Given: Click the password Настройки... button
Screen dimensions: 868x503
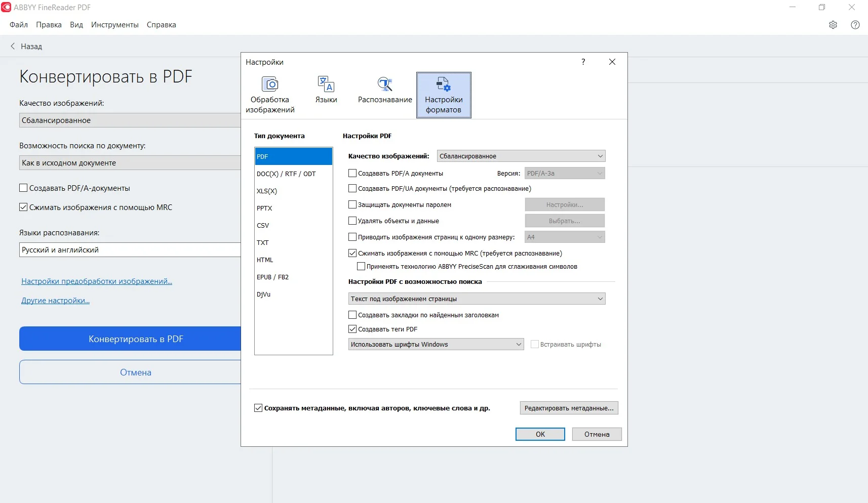Looking at the screenshot, I should pos(565,204).
